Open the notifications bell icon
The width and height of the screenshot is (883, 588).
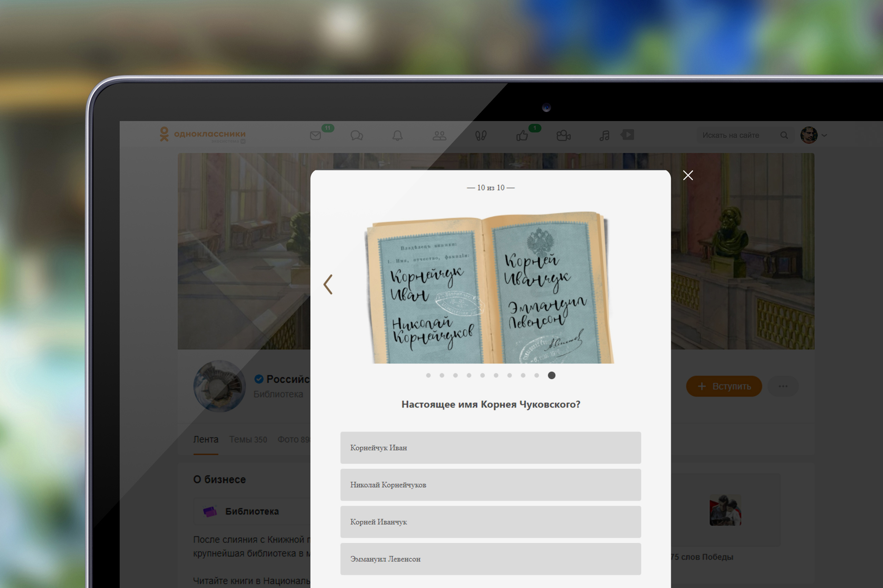[x=397, y=136]
